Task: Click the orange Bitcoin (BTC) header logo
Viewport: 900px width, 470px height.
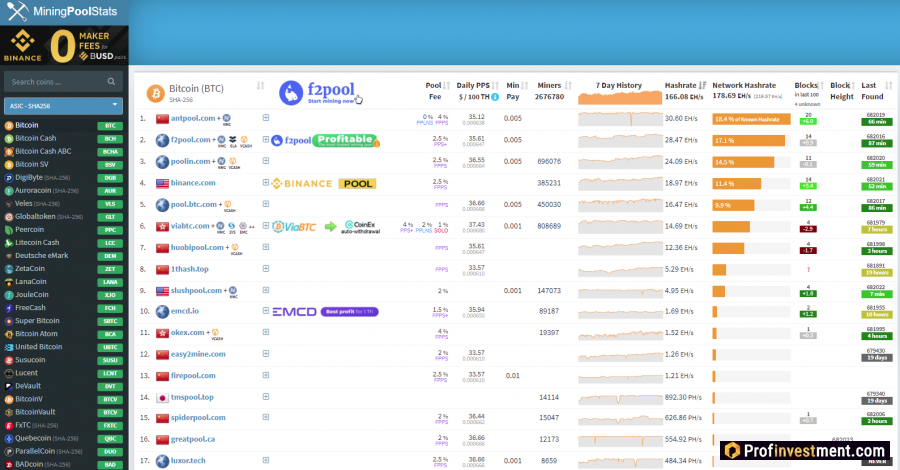Action: (x=156, y=93)
